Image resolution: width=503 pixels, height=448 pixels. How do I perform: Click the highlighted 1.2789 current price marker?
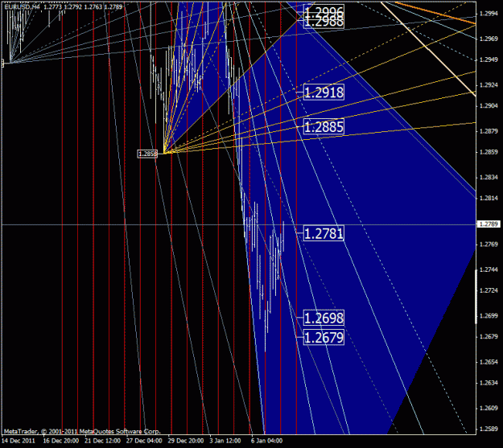coord(489,224)
